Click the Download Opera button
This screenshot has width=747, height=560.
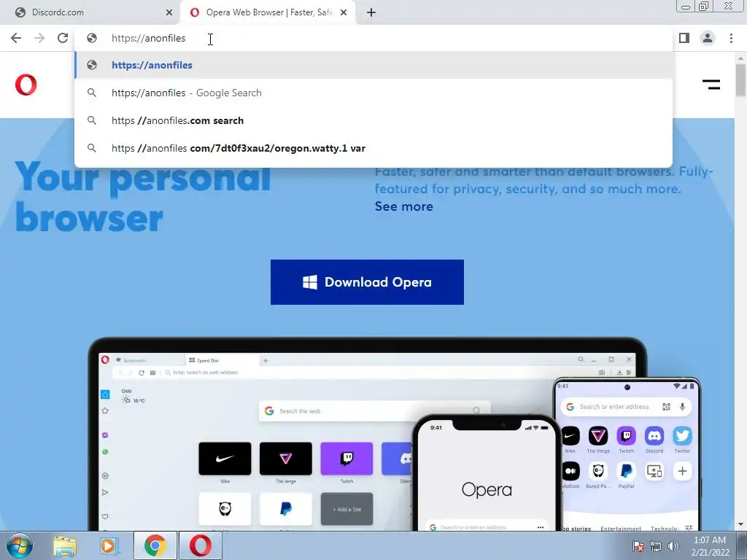pos(368,282)
